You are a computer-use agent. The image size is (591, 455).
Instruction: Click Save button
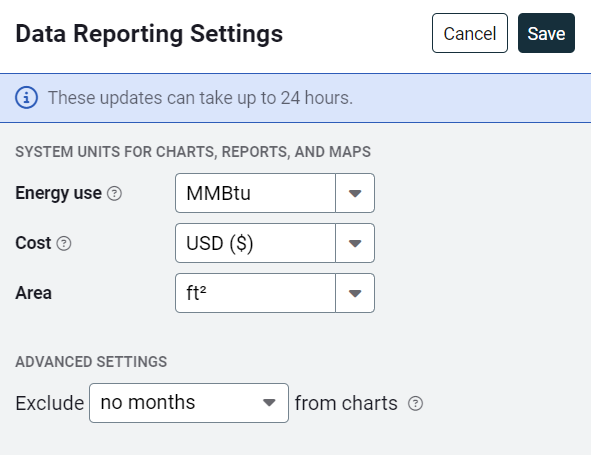[x=546, y=33]
